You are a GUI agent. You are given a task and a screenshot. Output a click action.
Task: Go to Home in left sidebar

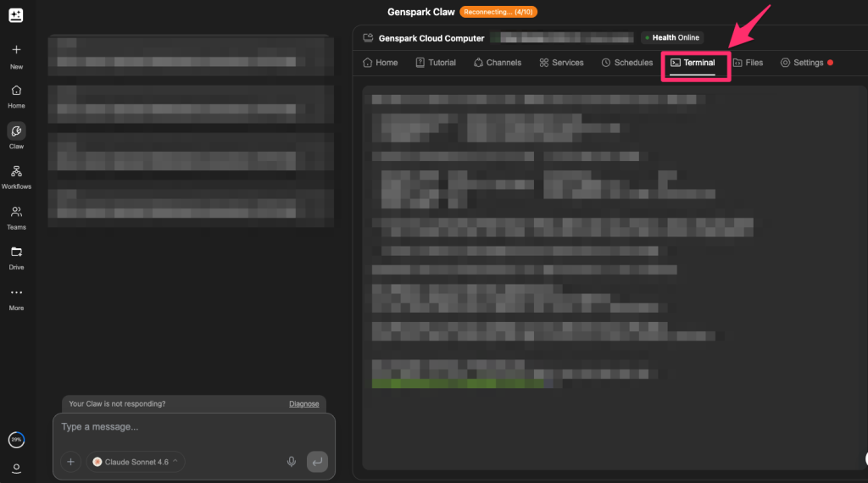[x=16, y=92]
